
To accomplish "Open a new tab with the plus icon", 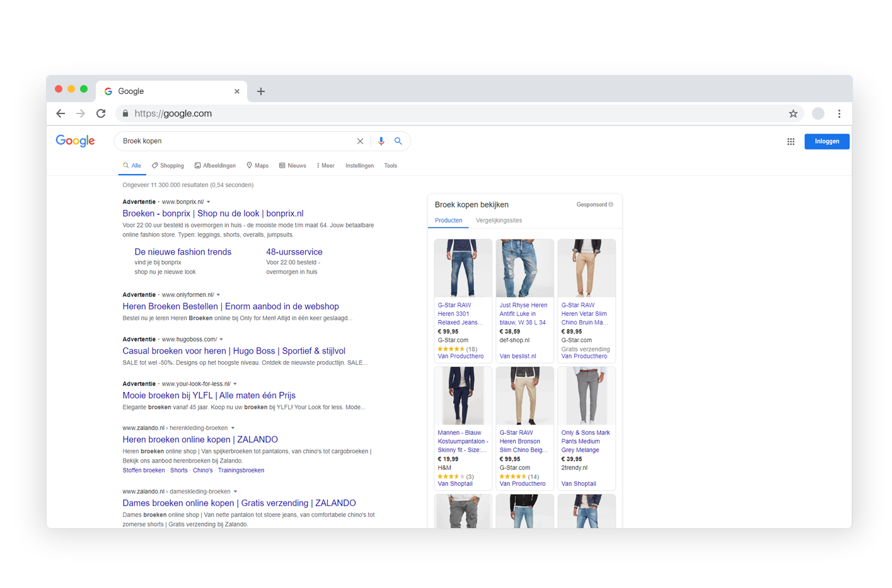I will (261, 91).
